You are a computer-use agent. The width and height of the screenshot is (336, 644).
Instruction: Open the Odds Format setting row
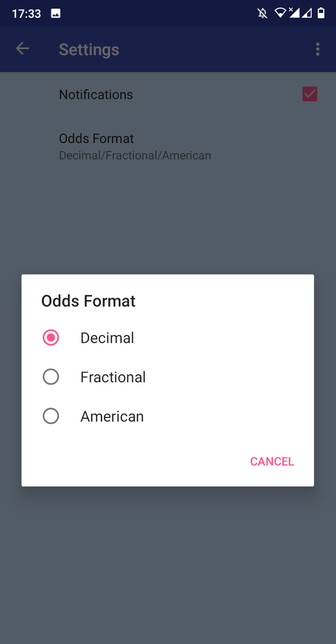(x=135, y=146)
